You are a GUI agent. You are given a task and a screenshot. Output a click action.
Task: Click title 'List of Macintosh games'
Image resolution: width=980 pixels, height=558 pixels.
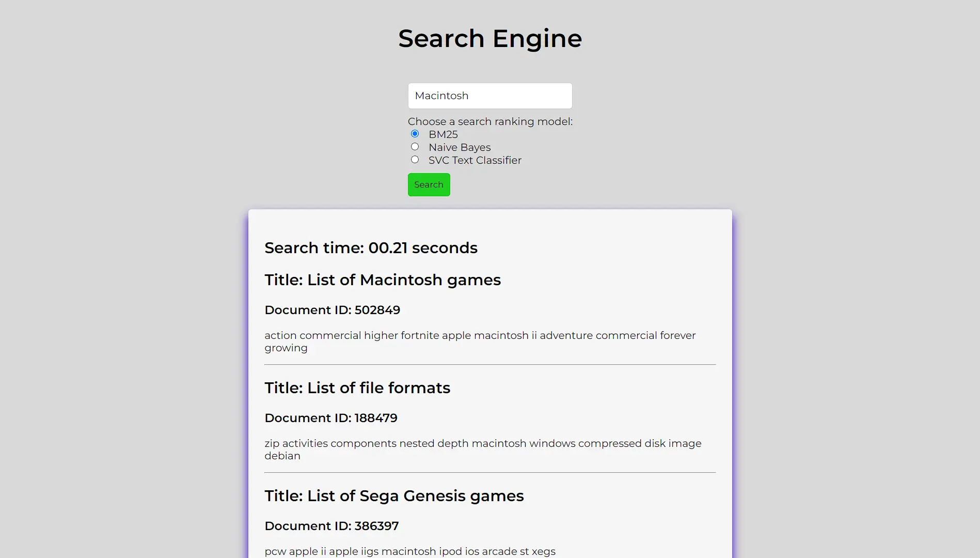click(383, 280)
